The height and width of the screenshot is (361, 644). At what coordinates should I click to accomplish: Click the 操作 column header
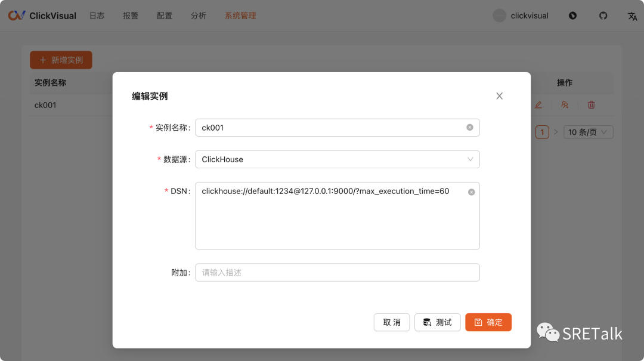565,83
